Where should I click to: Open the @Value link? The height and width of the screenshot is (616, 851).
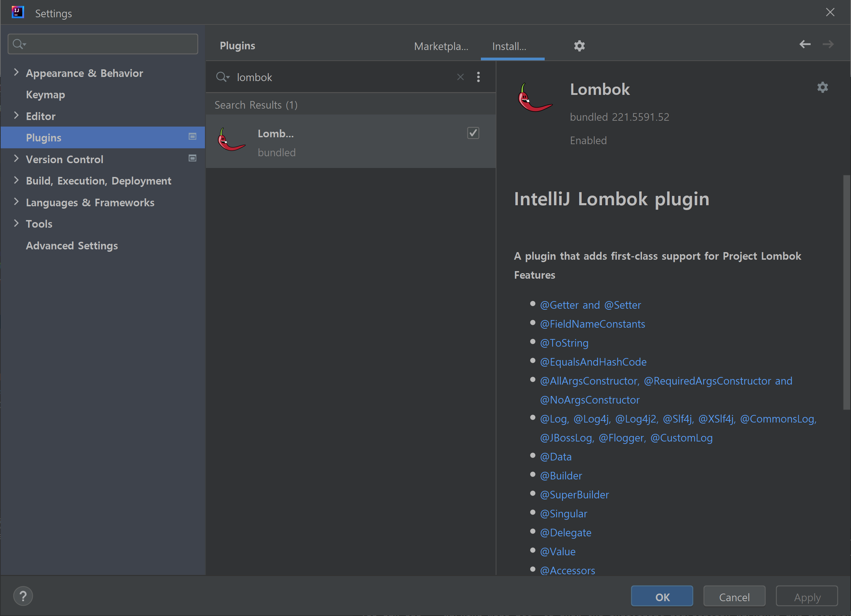coord(557,552)
